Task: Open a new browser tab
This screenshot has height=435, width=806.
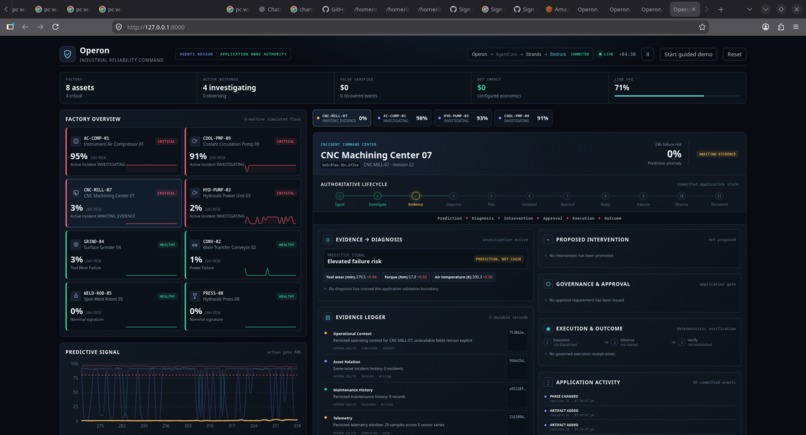Action: point(721,9)
